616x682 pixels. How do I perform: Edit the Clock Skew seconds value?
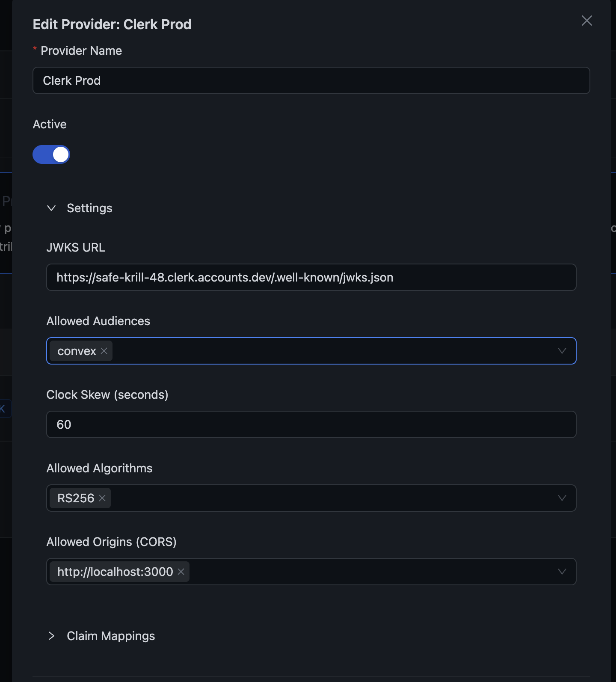click(311, 424)
